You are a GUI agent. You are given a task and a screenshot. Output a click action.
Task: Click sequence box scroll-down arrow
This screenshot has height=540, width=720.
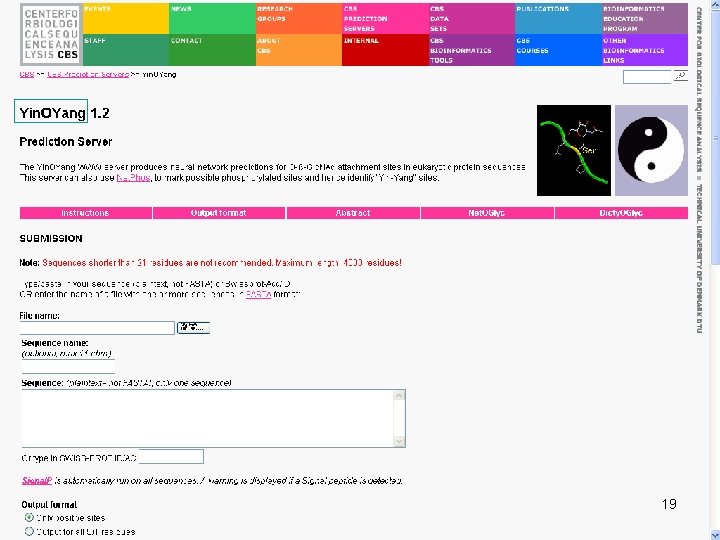click(x=399, y=441)
